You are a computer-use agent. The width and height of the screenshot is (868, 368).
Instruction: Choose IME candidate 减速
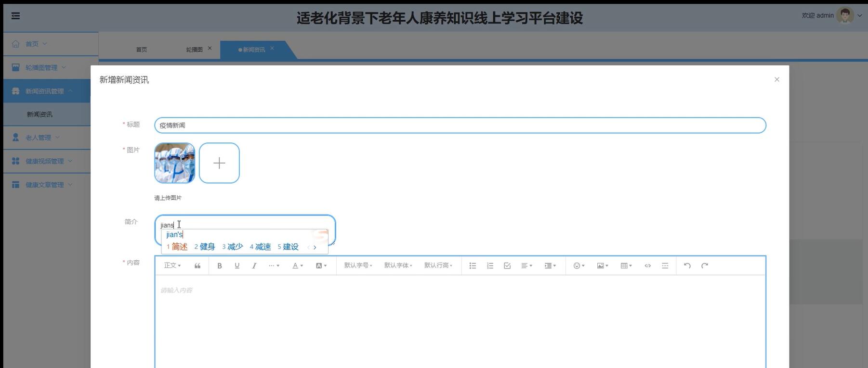pyautogui.click(x=261, y=247)
